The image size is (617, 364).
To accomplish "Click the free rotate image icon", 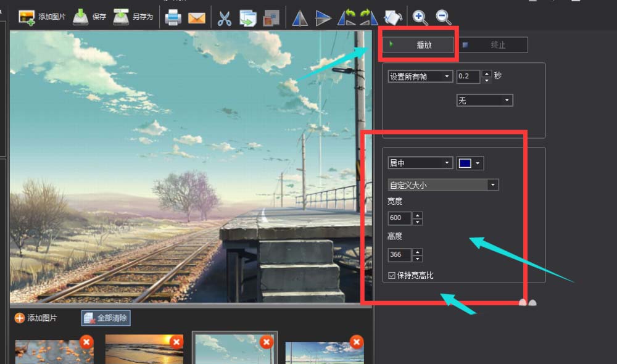I will point(393,18).
